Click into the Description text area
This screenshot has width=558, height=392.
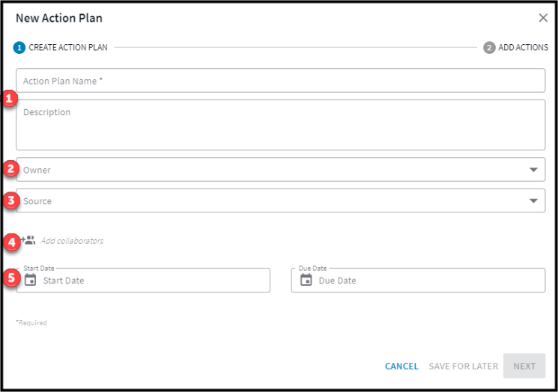click(280, 125)
